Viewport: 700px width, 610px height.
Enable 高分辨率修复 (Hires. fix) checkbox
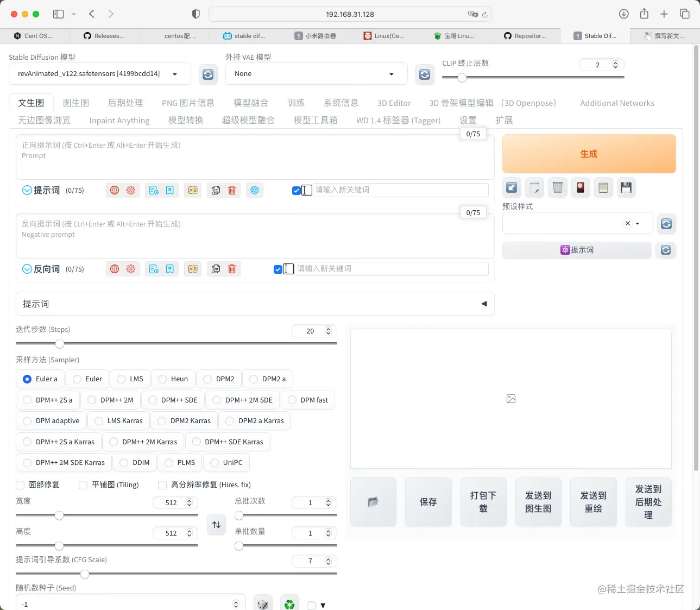(162, 485)
